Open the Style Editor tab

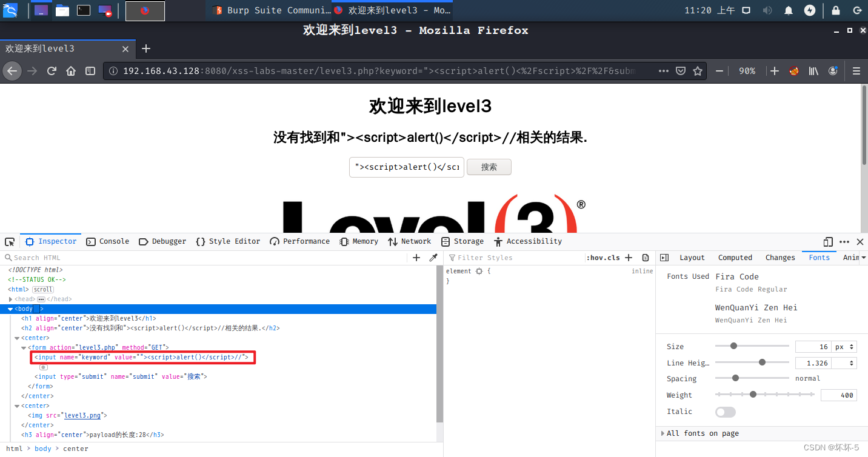point(228,241)
